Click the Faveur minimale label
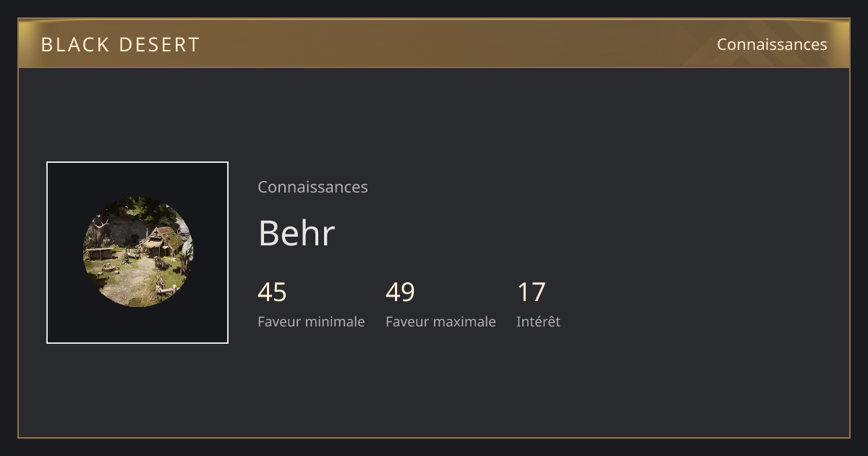Screen dimensions: 868x456 (311, 321)
